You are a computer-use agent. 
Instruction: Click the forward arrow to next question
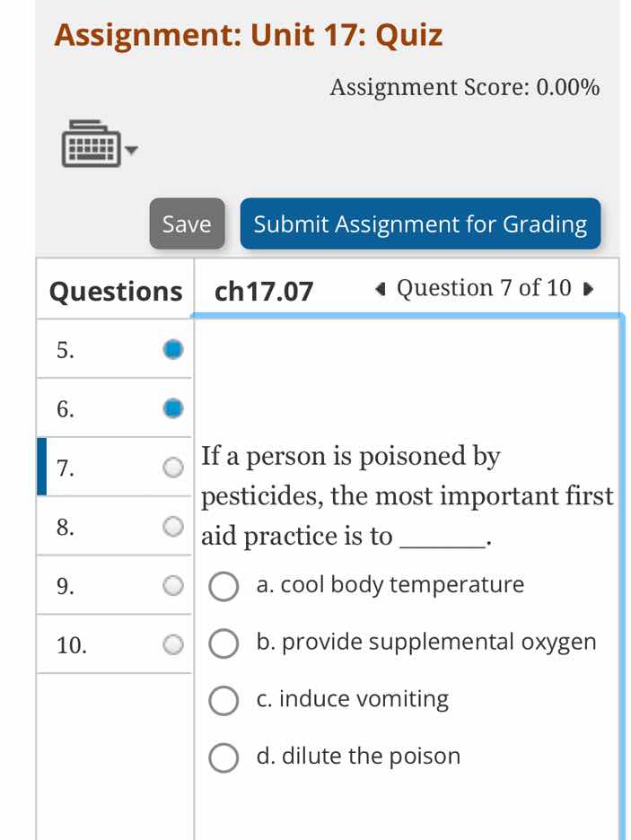click(x=588, y=289)
